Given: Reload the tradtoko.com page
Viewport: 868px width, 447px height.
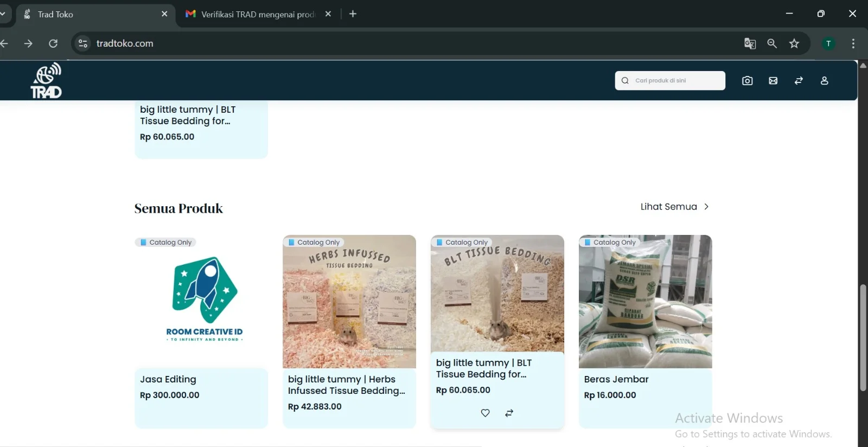Looking at the screenshot, I should (53, 43).
